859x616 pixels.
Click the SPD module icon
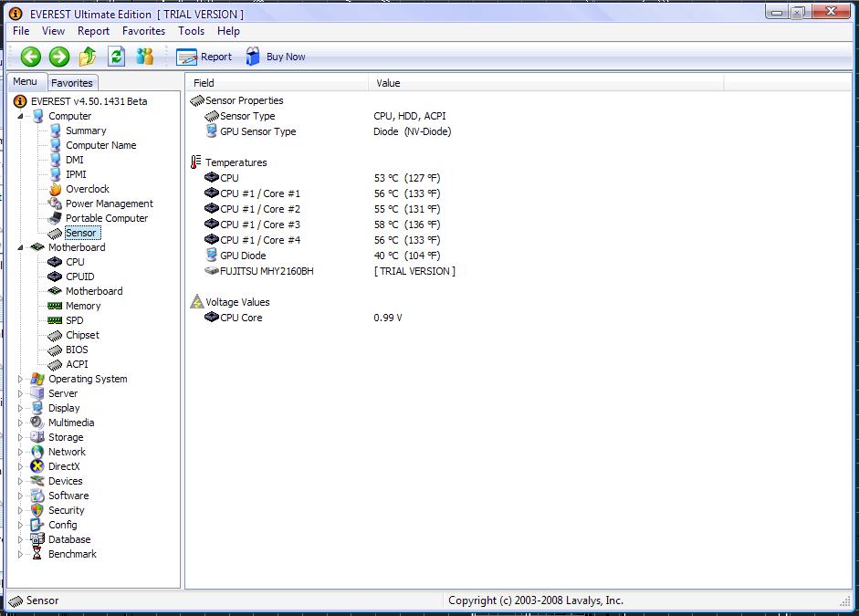55,320
